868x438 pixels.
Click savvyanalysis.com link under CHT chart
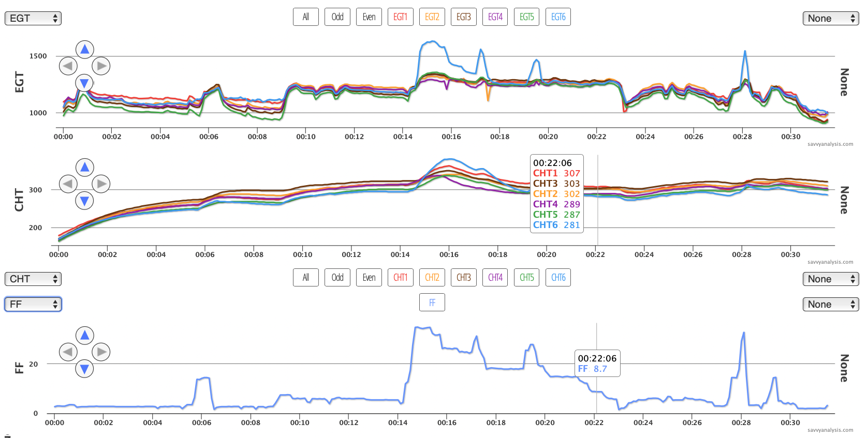[x=830, y=262]
